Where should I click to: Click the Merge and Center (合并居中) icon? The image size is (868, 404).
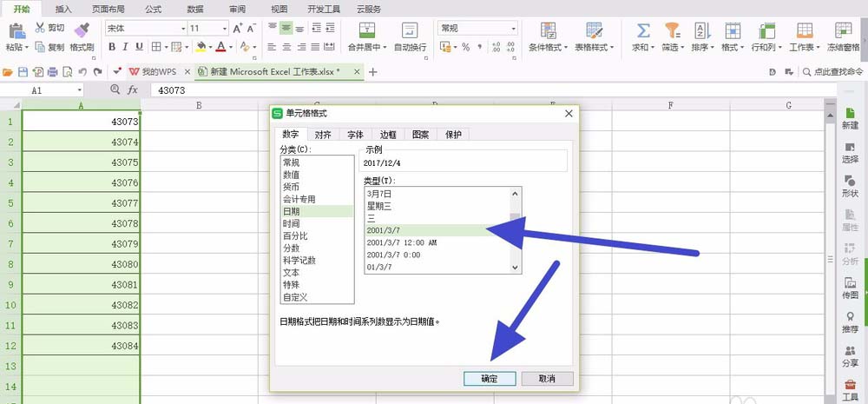(364, 30)
